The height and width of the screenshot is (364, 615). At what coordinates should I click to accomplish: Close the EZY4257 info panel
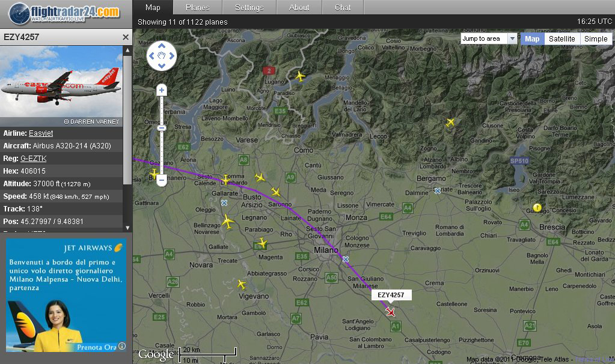[x=126, y=37]
